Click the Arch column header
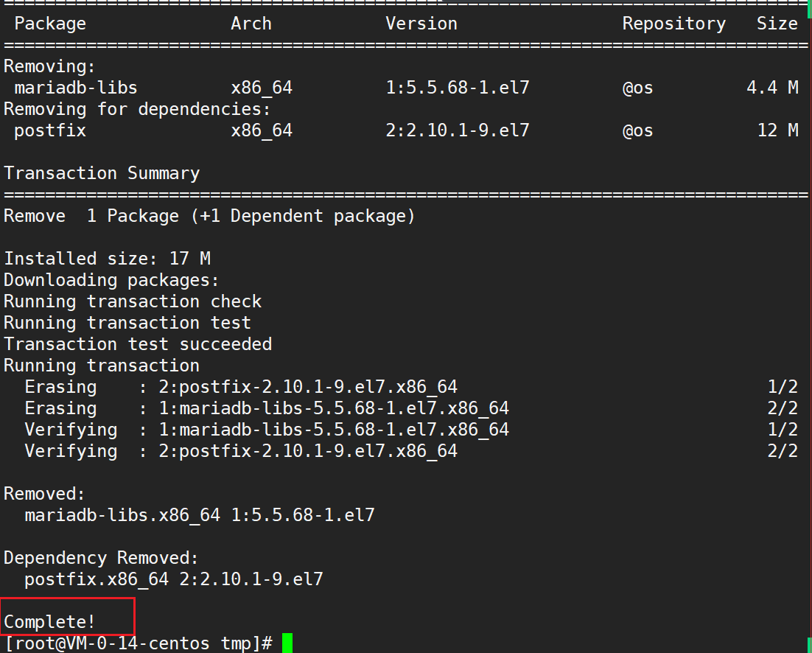The width and height of the screenshot is (812, 653). [x=251, y=24]
